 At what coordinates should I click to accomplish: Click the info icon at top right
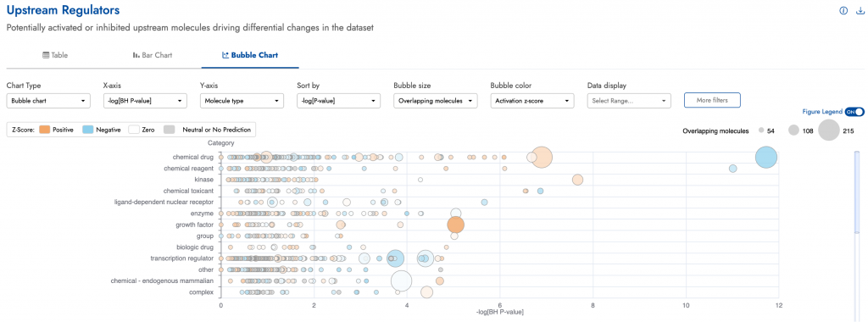[x=843, y=10]
